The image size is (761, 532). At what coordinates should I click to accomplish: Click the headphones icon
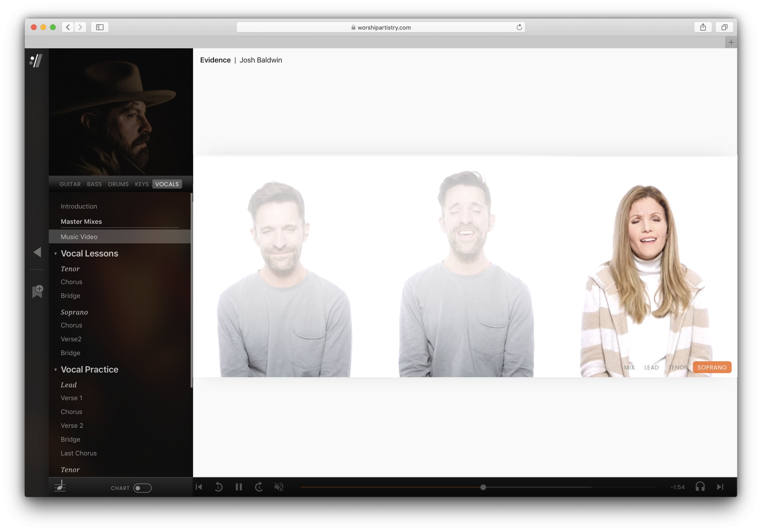tap(700, 487)
